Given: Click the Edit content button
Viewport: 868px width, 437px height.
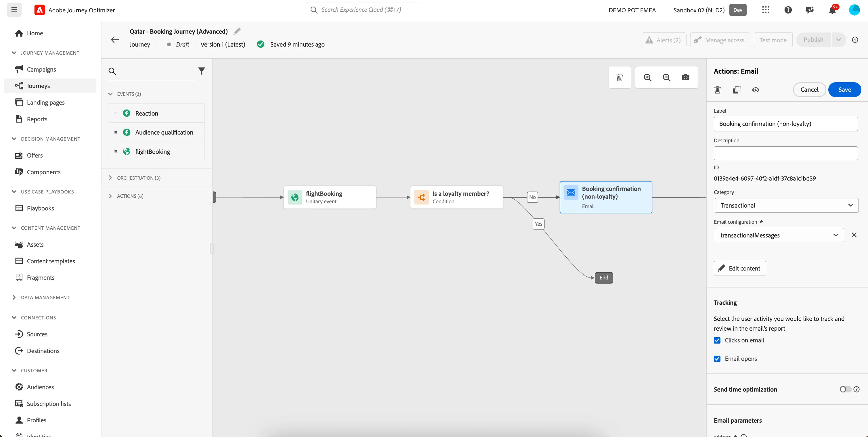Looking at the screenshot, I should pyautogui.click(x=740, y=268).
